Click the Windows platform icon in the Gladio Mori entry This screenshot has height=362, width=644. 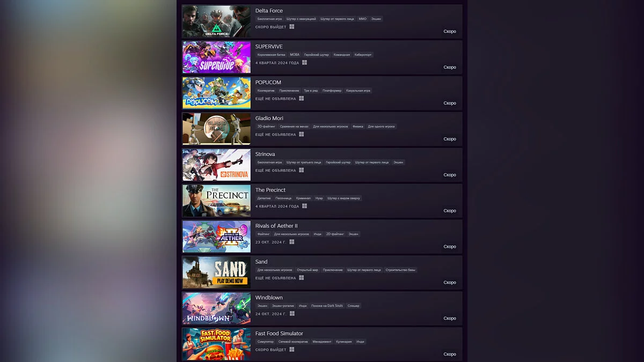[302, 134]
